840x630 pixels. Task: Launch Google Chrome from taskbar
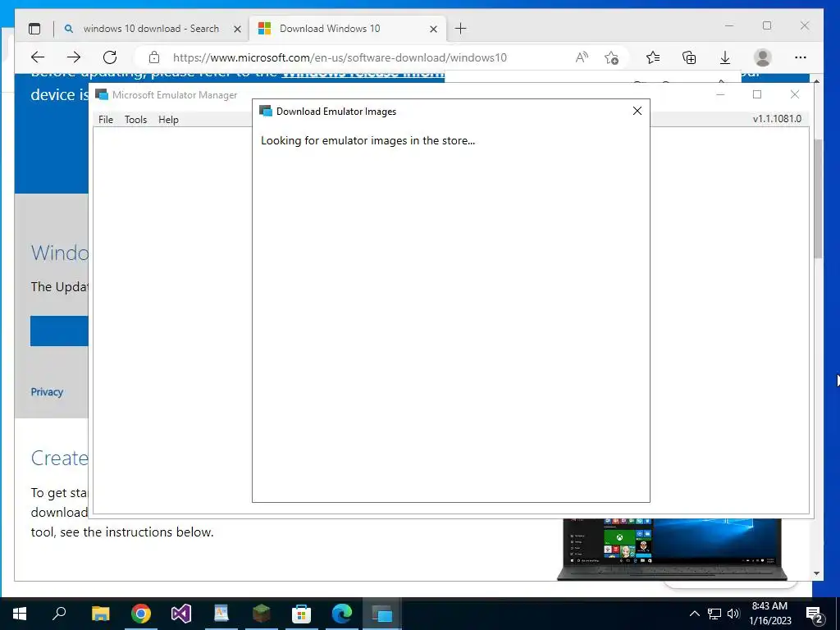point(141,614)
